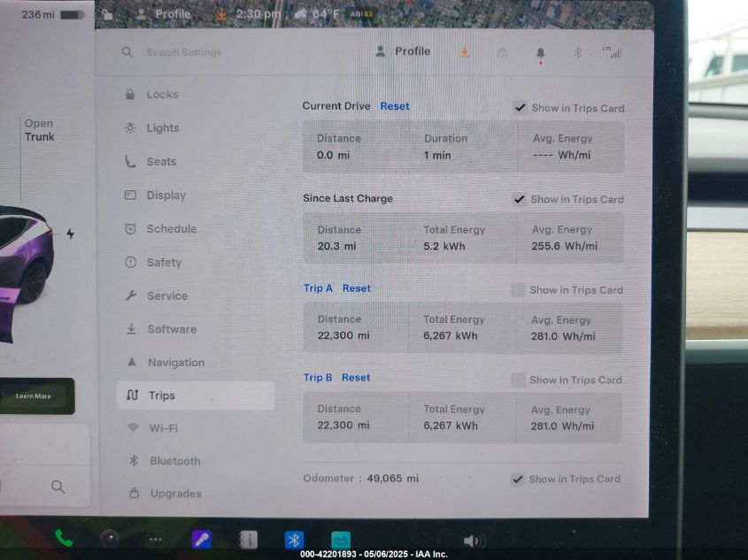748x560 pixels.
Task: Reset the Current Drive stats
Action: pyautogui.click(x=395, y=106)
